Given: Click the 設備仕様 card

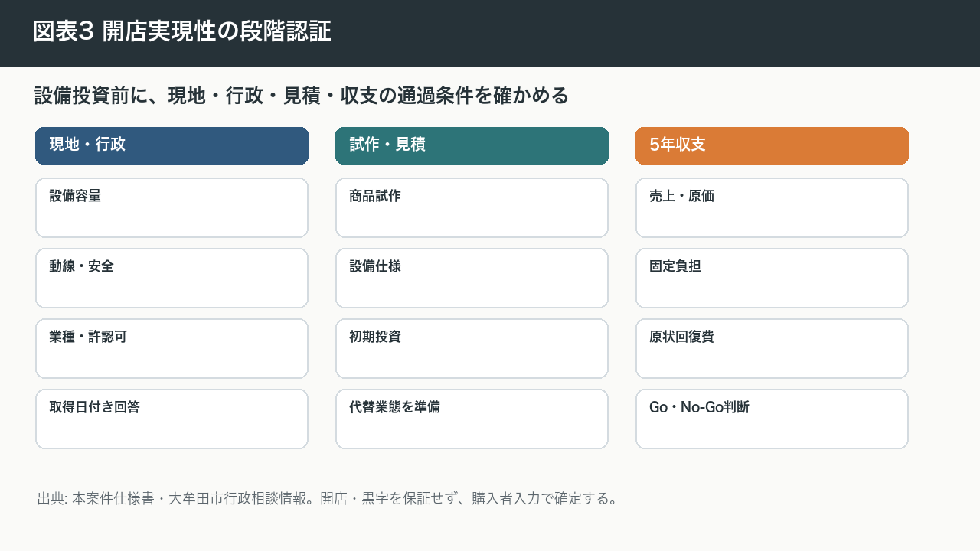Looking at the screenshot, I should click(472, 279).
